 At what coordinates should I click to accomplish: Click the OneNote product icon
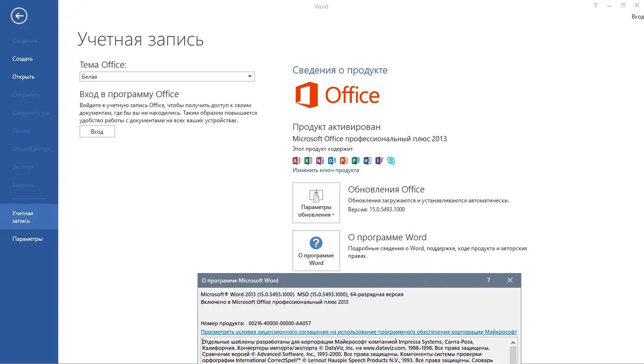[x=320, y=161]
